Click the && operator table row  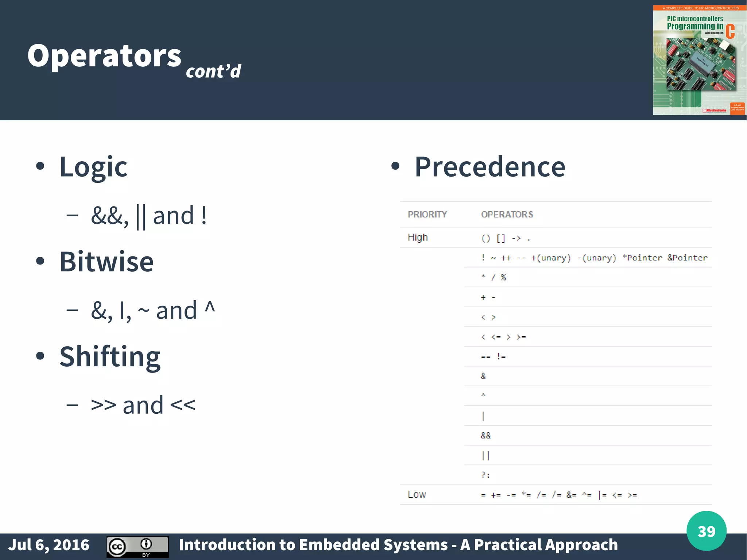click(x=588, y=436)
